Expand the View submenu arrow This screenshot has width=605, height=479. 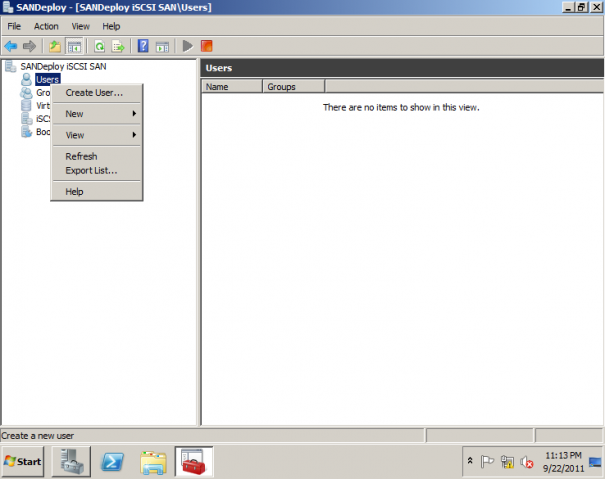pos(134,135)
